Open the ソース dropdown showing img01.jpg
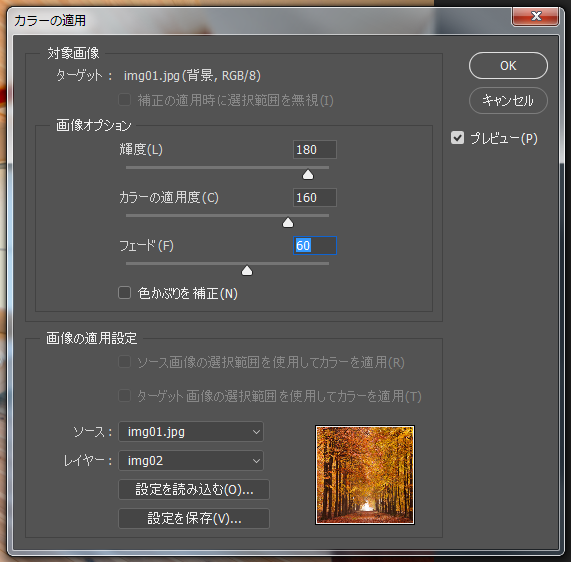This screenshot has width=571, height=562. pyautogui.click(x=191, y=432)
